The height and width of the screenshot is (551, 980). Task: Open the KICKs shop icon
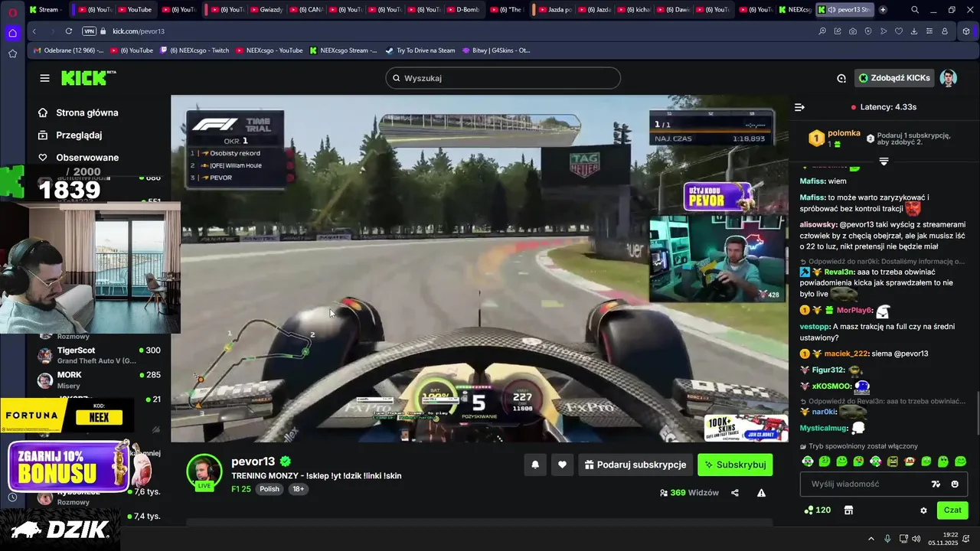(x=848, y=510)
